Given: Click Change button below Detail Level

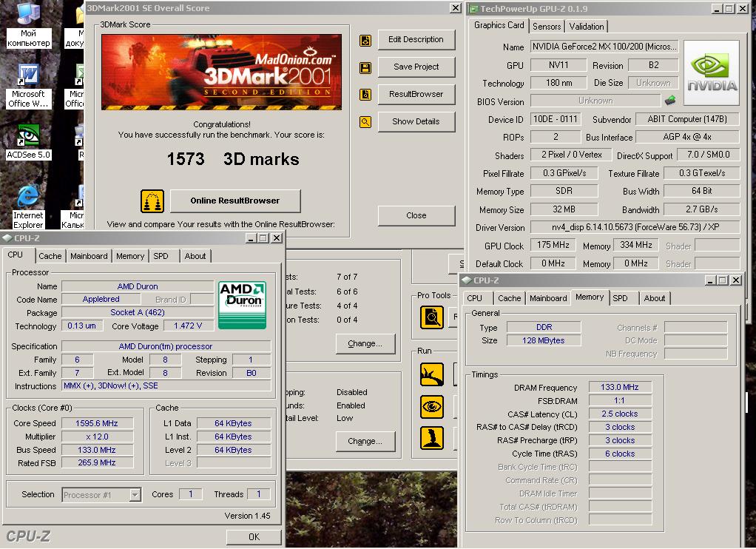Looking at the screenshot, I should point(365,441).
